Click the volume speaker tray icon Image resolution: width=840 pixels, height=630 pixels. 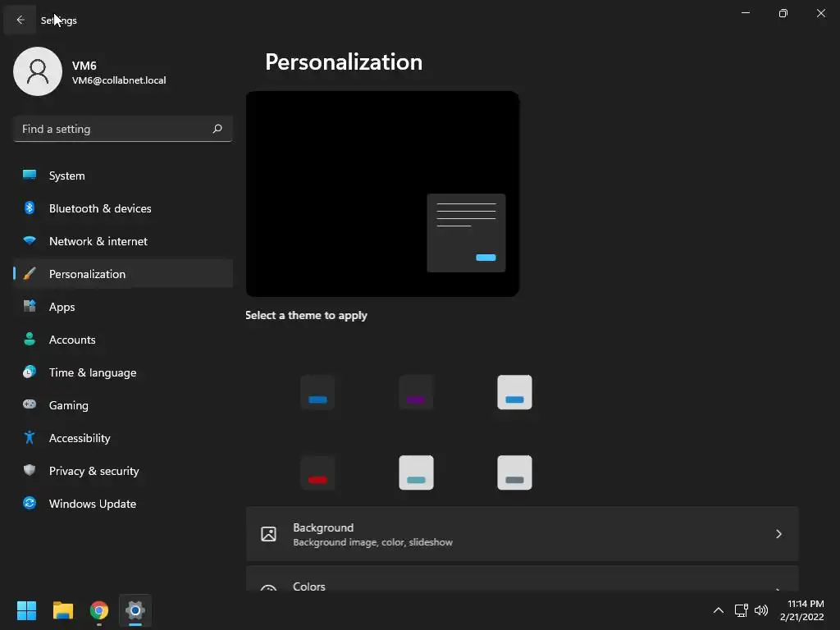click(760, 610)
